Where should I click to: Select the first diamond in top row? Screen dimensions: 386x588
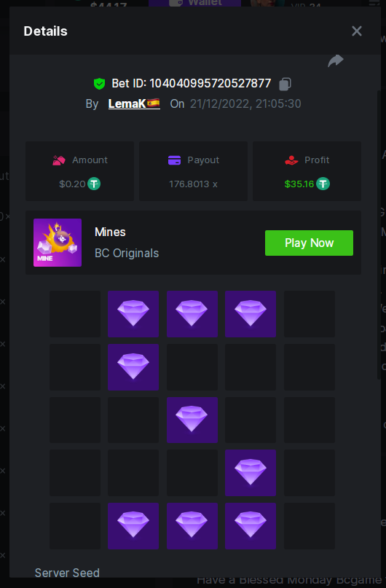133,314
